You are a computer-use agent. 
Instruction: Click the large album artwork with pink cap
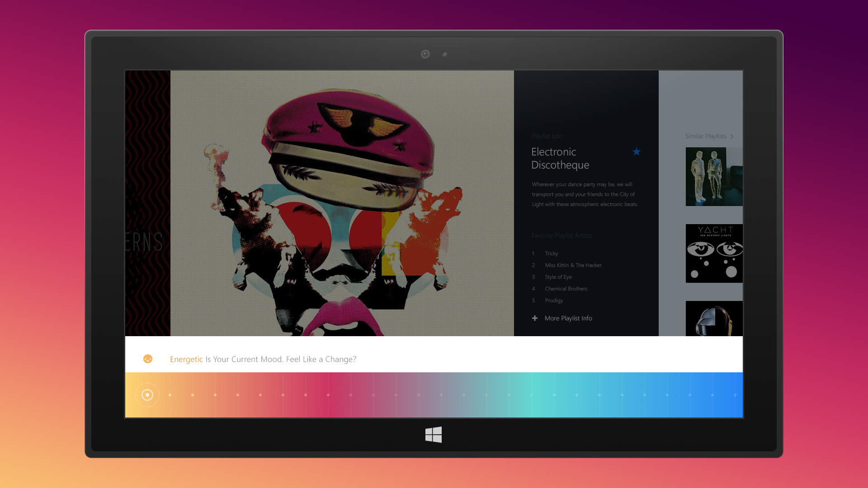click(x=342, y=203)
